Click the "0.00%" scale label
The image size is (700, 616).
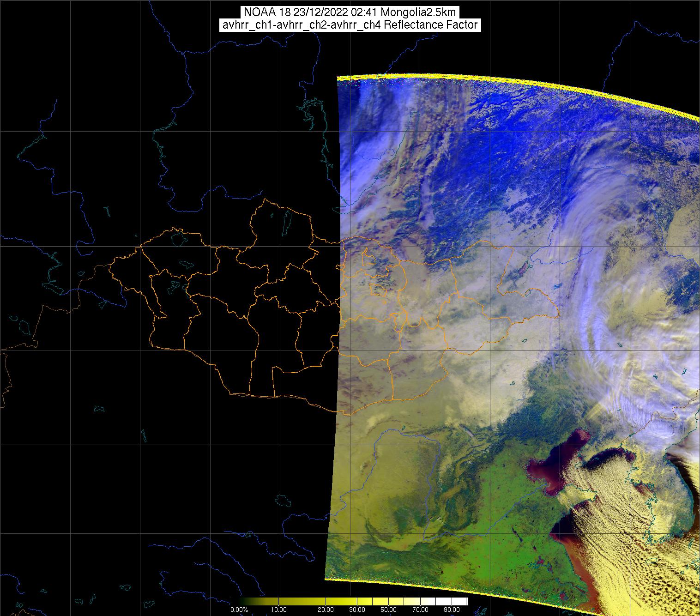pyautogui.click(x=239, y=610)
